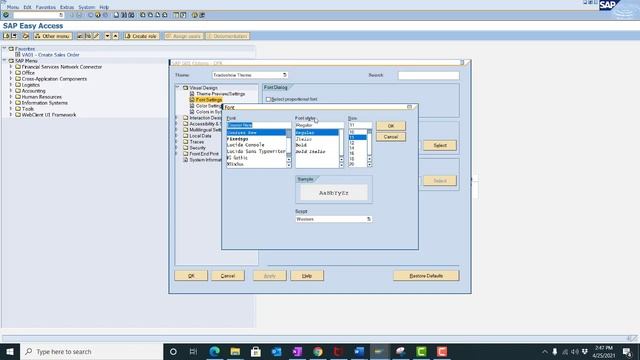This screenshot has width=640, height=360.
Task: Click Cancel in the options dialog
Action: [228, 276]
